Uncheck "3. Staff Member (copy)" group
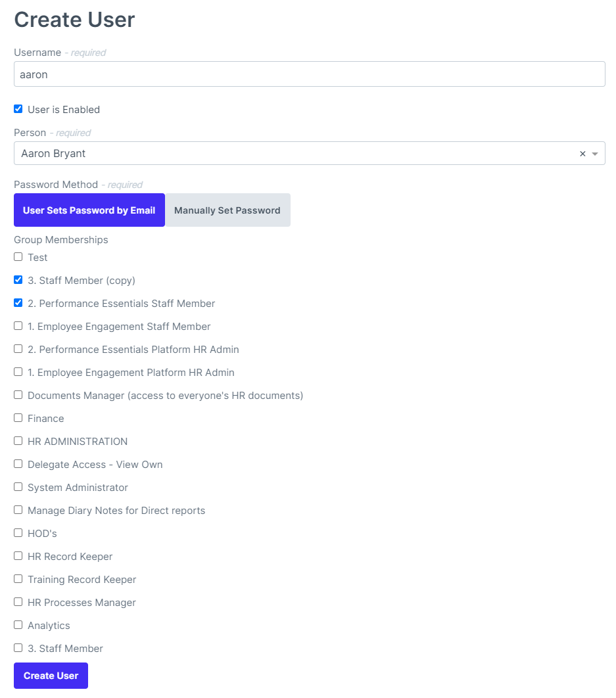This screenshot has width=616, height=698. [x=18, y=279]
